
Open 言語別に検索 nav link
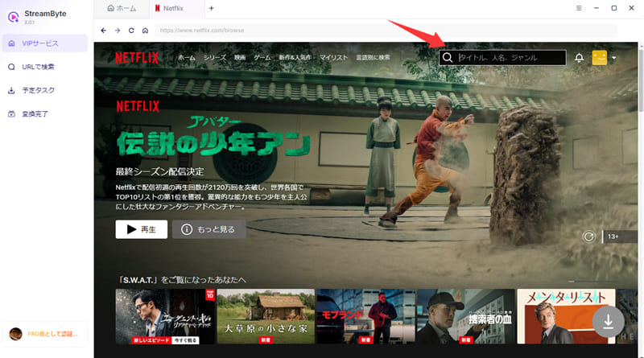coord(373,57)
